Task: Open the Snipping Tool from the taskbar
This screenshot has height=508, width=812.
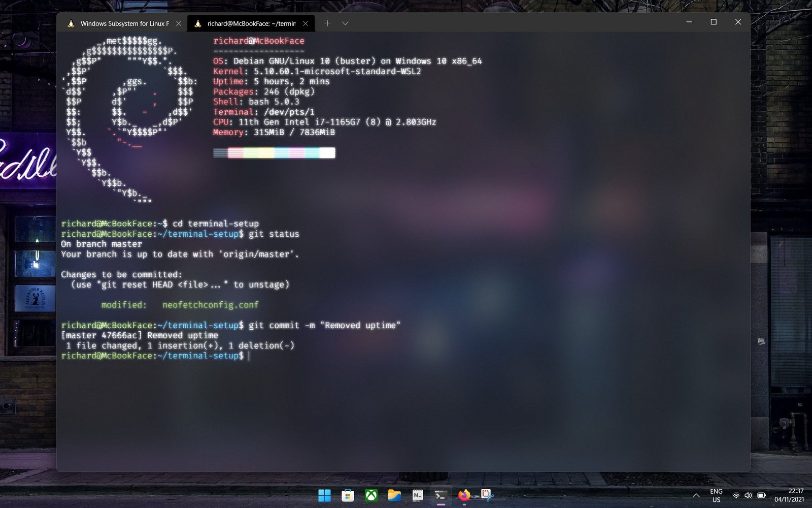Action: (x=486, y=495)
